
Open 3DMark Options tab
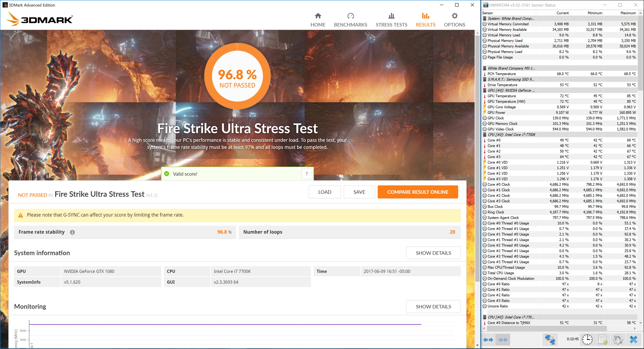pos(454,20)
